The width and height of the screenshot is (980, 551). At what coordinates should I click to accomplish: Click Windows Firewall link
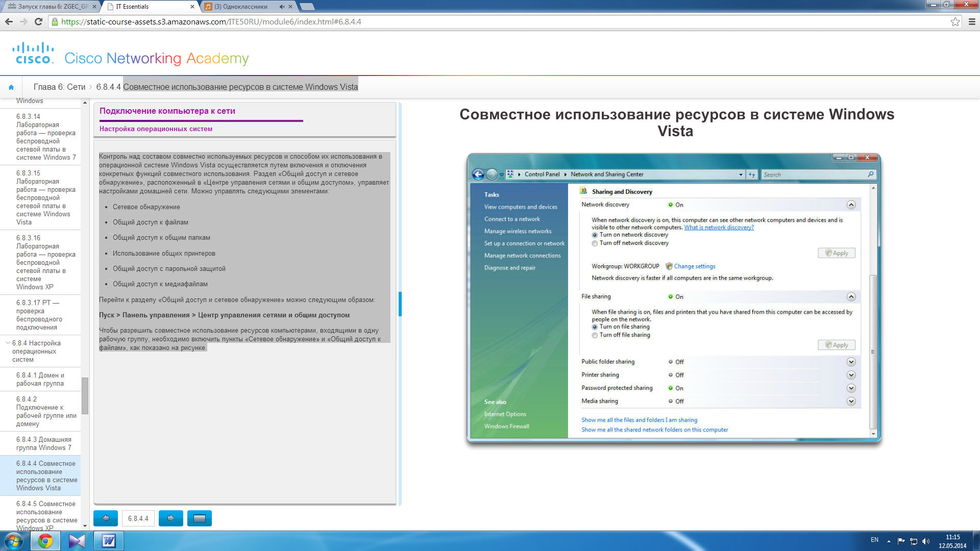(506, 426)
